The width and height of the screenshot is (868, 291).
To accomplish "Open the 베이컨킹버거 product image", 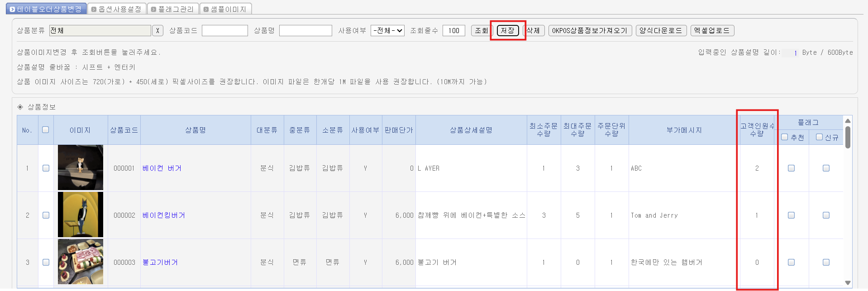I will coord(81,215).
